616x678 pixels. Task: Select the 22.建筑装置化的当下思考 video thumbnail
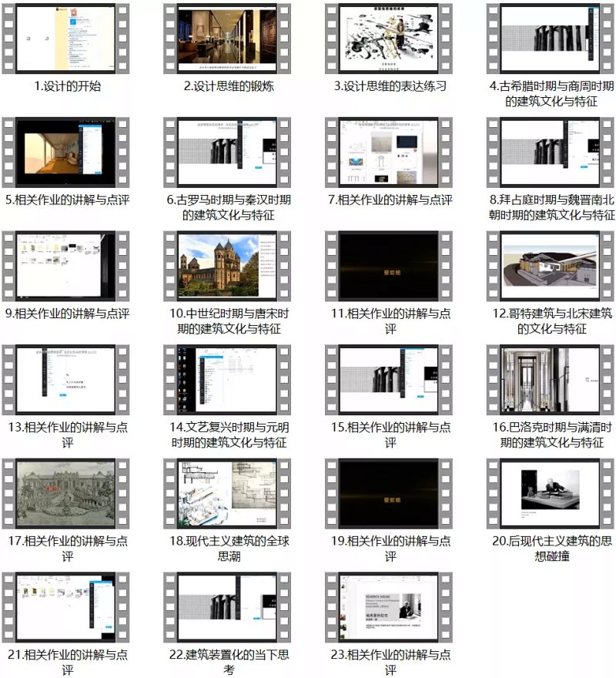point(228,606)
